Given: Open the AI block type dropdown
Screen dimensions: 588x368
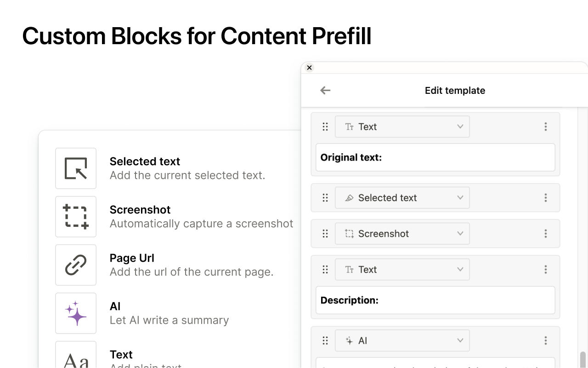Looking at the screenshot, I should tap(402, 341).
